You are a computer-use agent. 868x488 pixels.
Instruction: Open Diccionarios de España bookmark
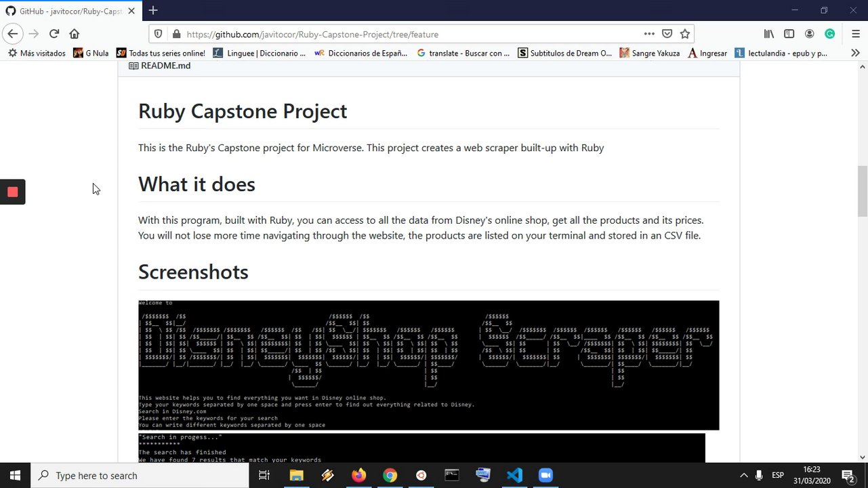pyautogui.click(x=361, y=53)
